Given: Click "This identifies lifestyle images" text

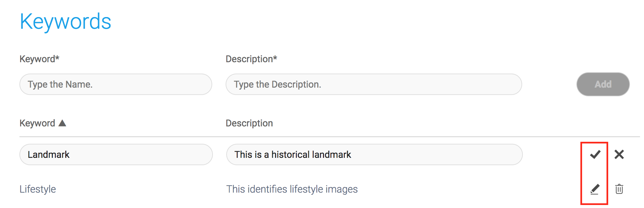Looking at the screenshot, I should tap(292, 189).
